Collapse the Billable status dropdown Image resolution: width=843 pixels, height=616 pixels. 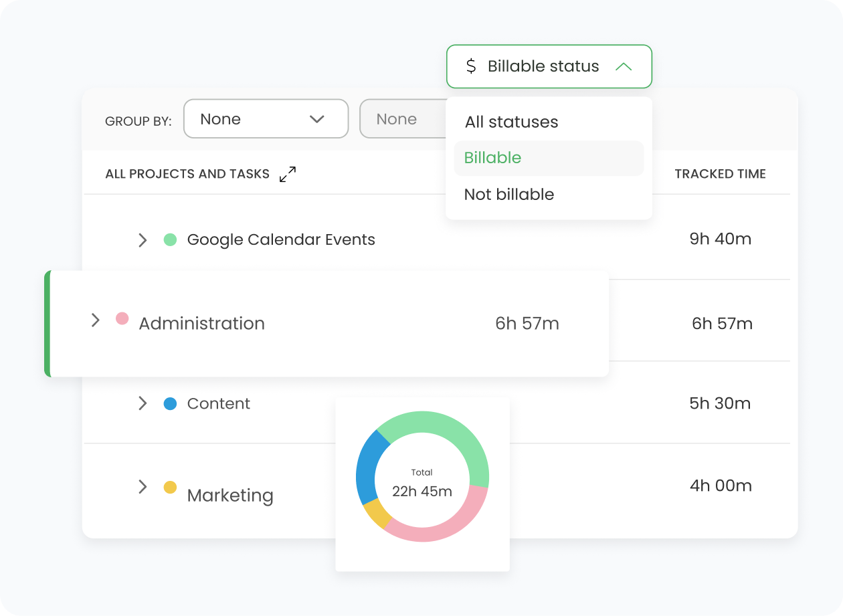[x=623, y=66]
